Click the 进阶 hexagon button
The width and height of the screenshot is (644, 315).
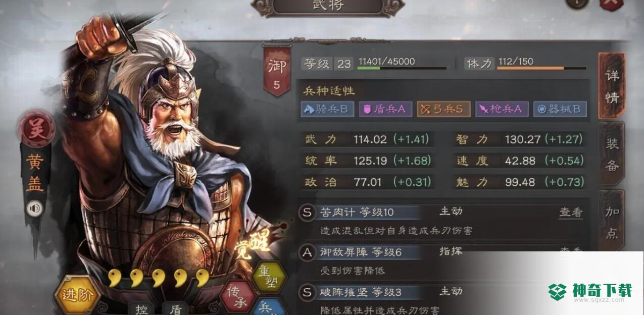[x=77, y=294]
